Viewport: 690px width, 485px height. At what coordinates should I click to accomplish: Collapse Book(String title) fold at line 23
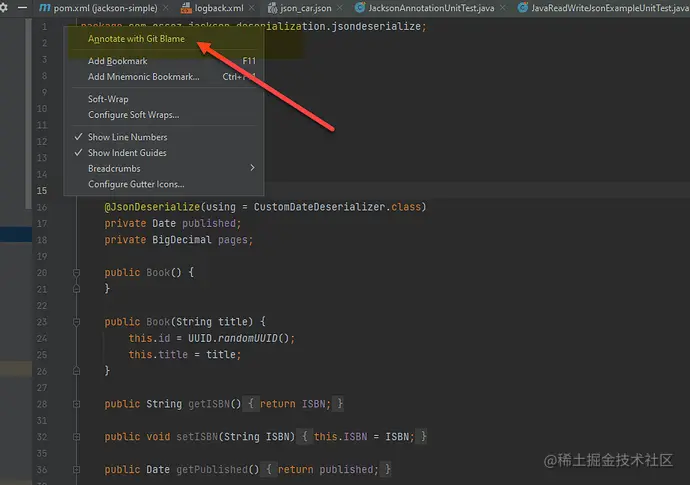click(x=76, y=322)
